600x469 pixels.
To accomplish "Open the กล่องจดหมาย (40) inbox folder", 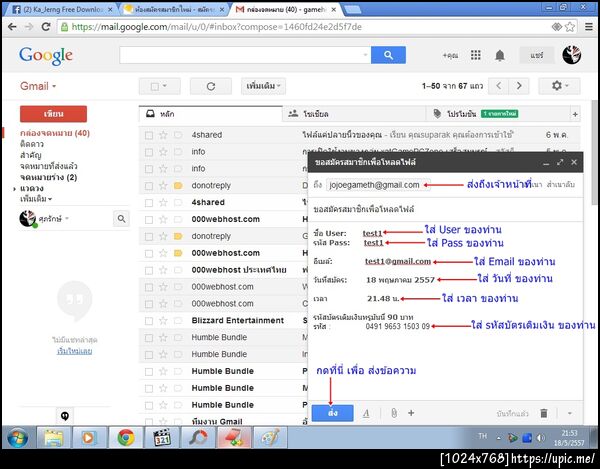I will point(55,133).
